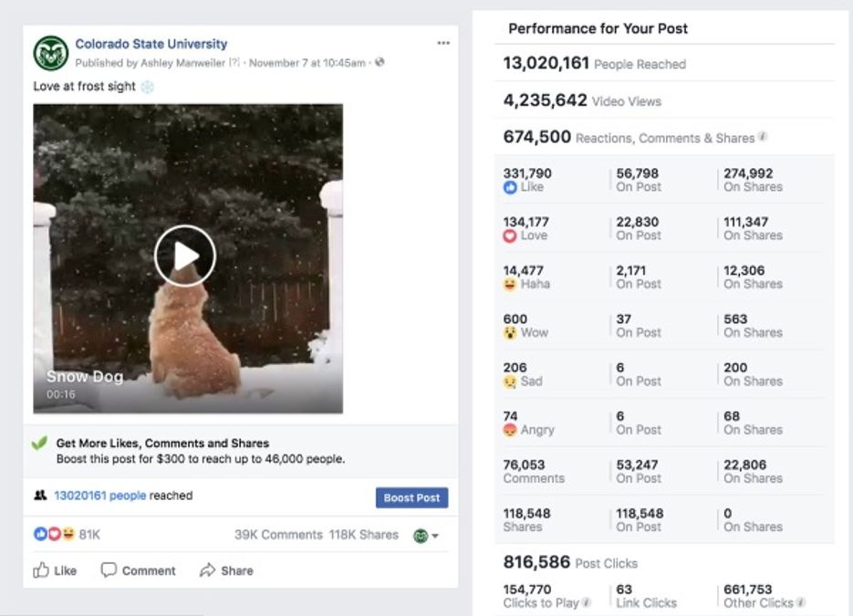
Task: Click the 00:16 video duration label
Action: pos(61,394)
